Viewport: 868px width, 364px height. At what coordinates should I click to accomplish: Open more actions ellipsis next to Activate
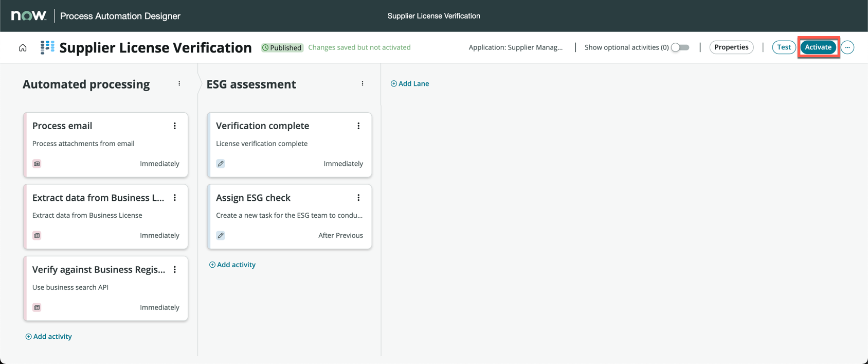tap(847, 47)
